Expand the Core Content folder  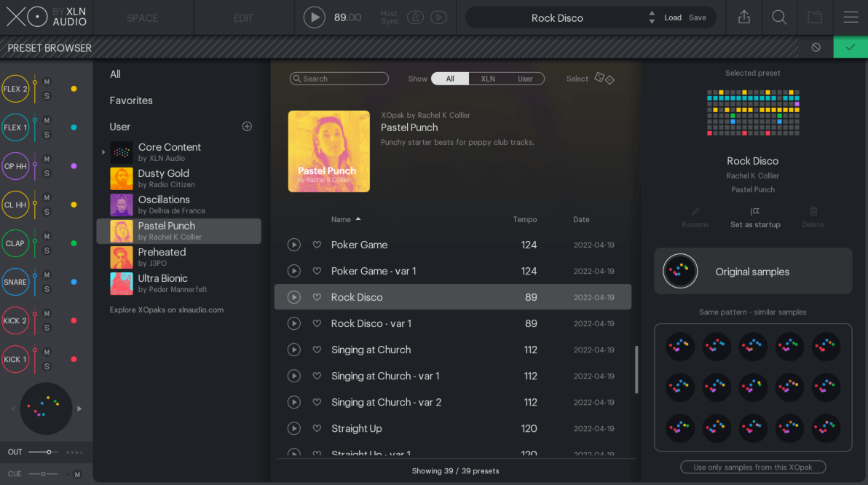[x=103, y=152]
